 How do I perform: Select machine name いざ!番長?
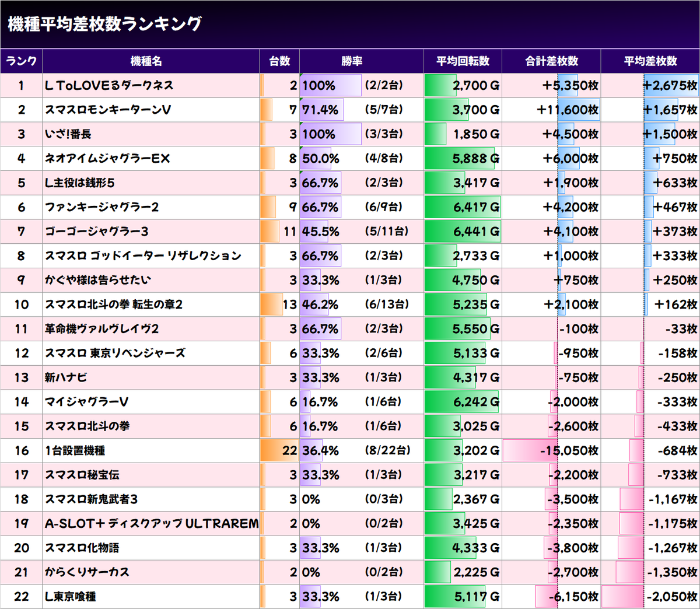(68, 134)
